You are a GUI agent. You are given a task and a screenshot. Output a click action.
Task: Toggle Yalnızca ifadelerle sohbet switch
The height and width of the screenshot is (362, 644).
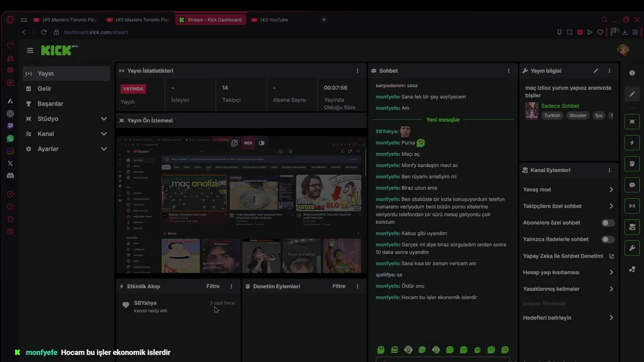(x=608, y=239)
